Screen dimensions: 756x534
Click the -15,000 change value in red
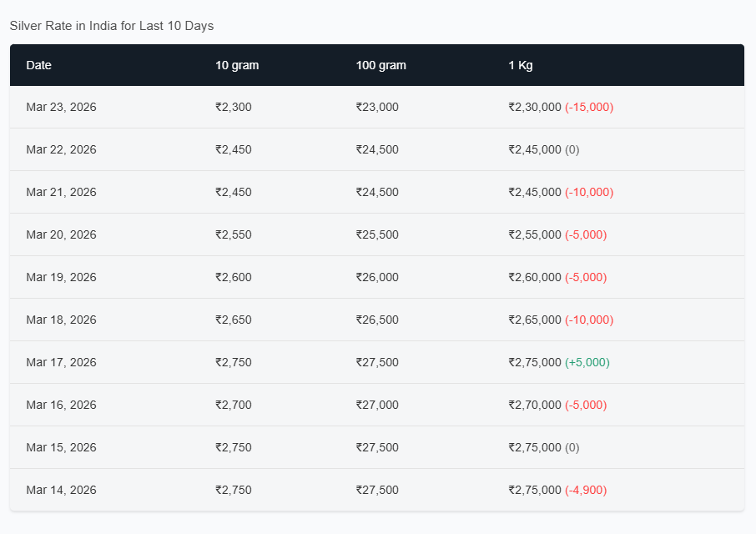[x=589, y=107]
